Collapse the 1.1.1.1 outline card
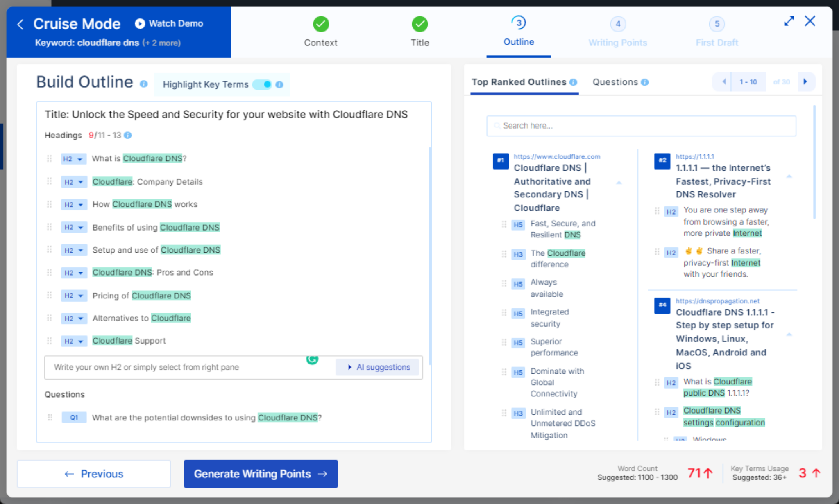 [789, 176]
